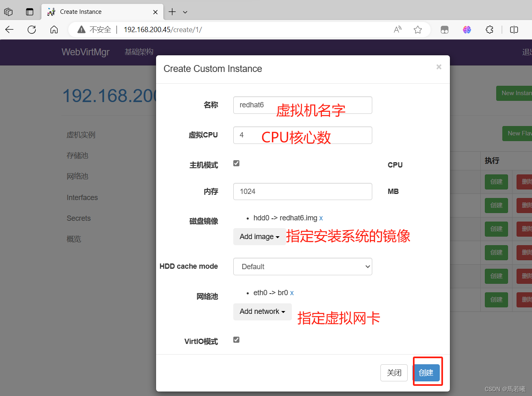Click the not-secure warning icon
Viewport: 532px width, 396px height.
pos(81,30)
